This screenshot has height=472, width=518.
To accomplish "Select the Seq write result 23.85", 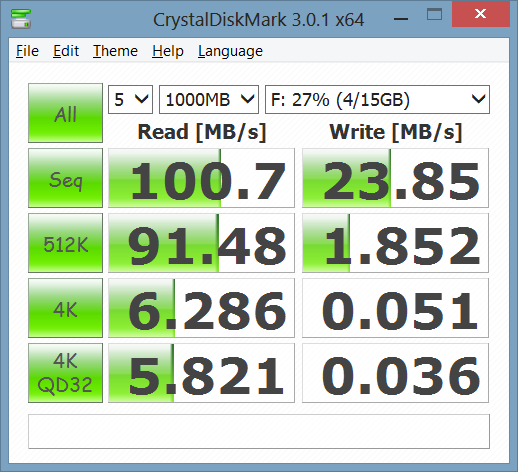I will click(x=395, y=178).
